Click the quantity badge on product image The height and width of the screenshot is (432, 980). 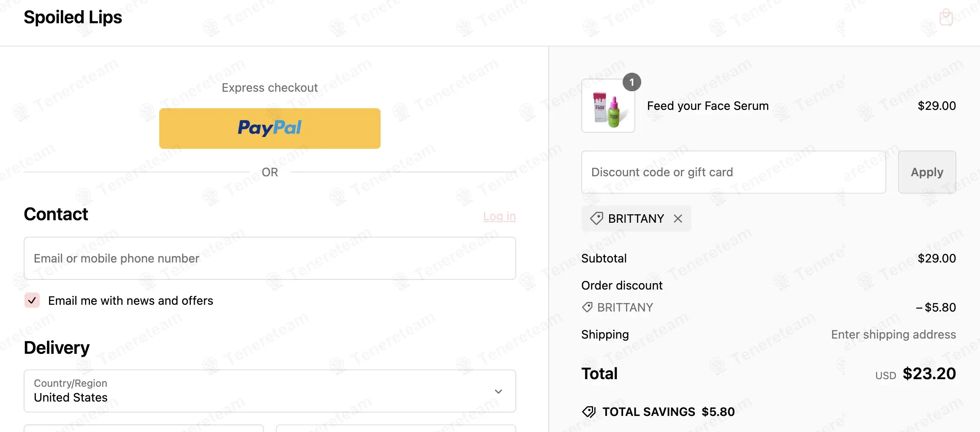point(632,82)
